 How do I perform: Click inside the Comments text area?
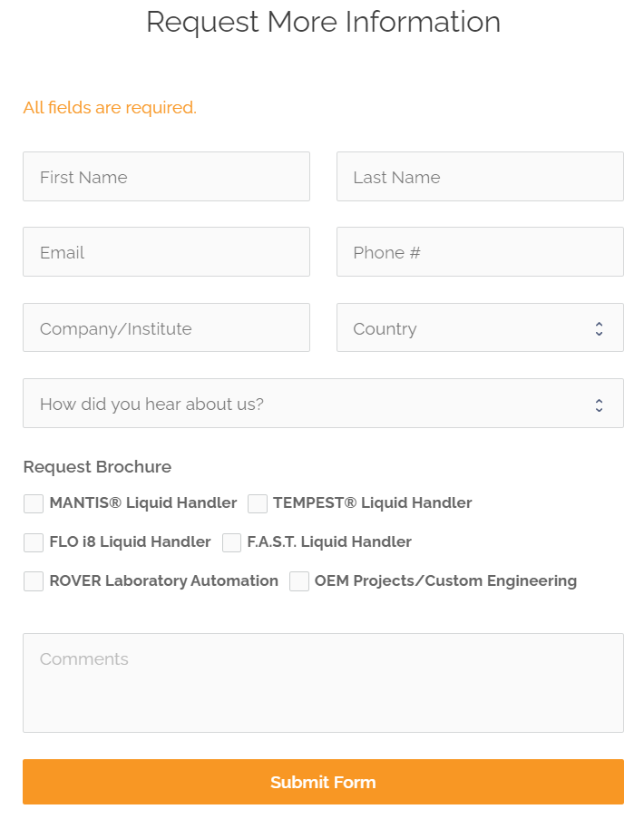click(323, 683)
